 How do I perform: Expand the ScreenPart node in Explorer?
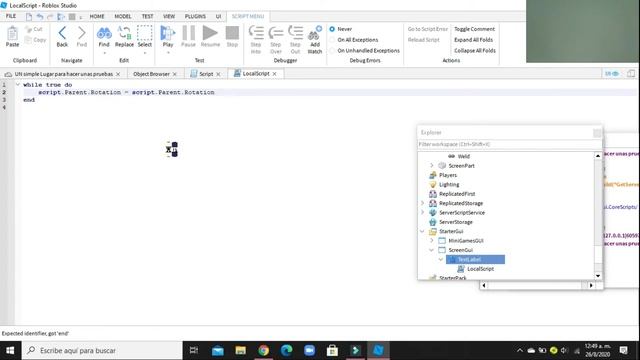pos(432,166)
